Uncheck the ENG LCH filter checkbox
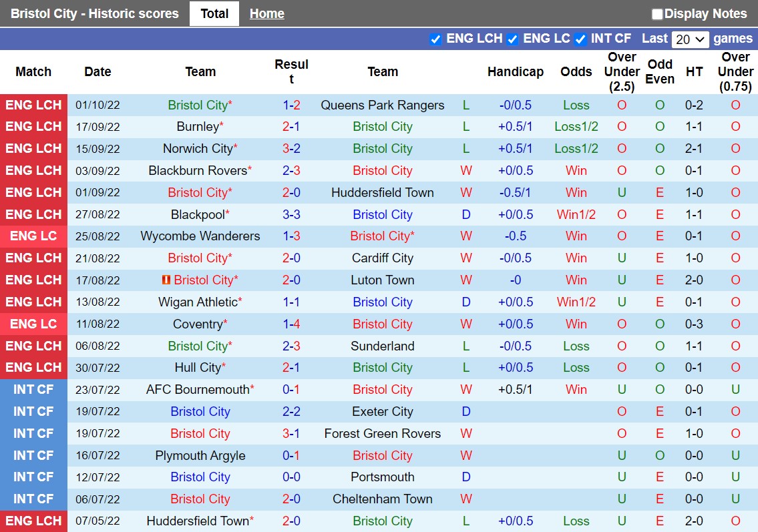 pyautogui.click(x=435, y=39)
